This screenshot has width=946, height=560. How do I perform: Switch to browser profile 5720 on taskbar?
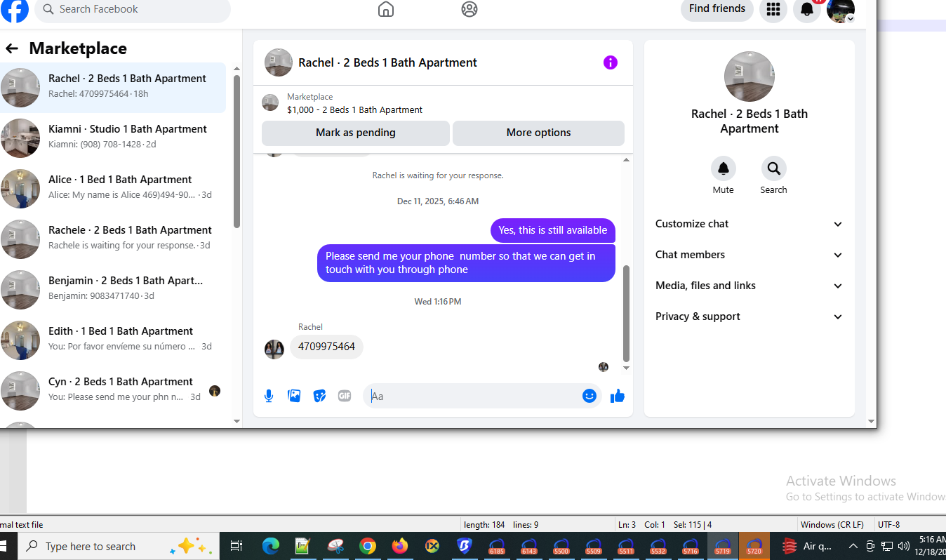point(754,546)
